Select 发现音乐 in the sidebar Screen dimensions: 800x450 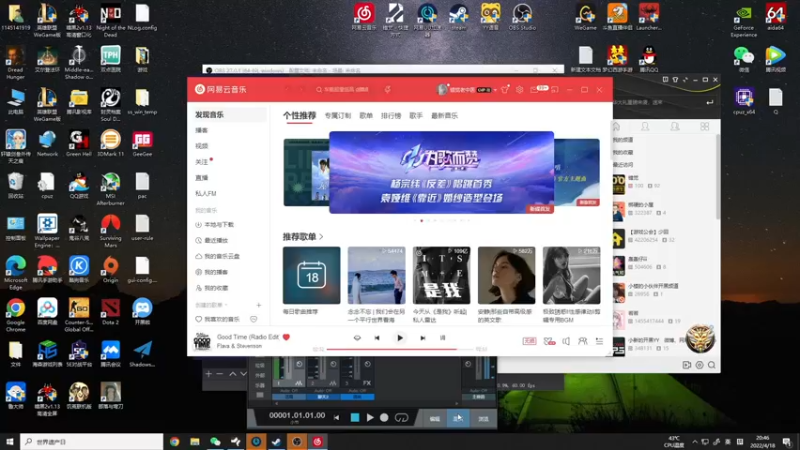[229, 115]
